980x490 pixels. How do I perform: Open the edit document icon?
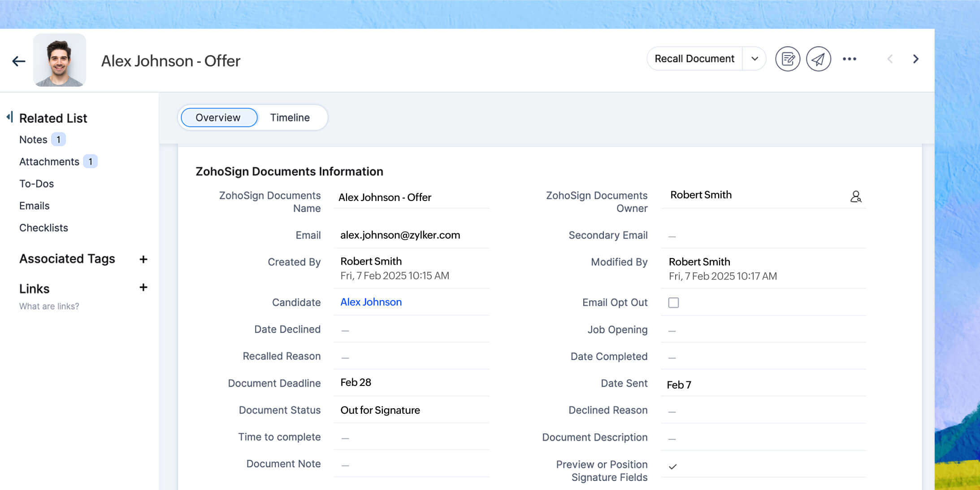pos(788,59)
